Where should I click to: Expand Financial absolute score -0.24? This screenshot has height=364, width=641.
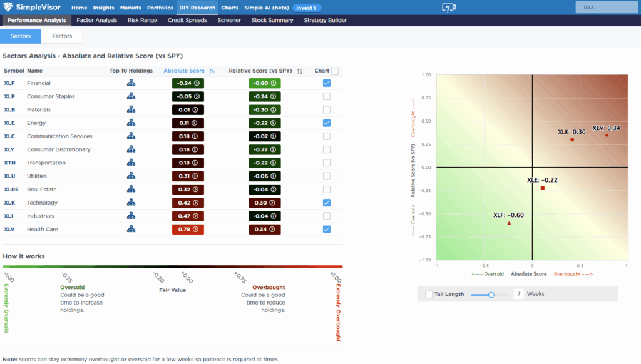(x=188, y=83)
